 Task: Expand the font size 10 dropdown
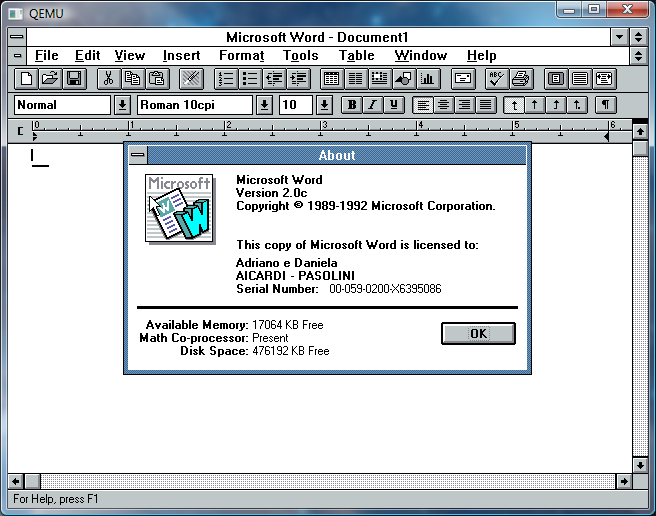point(324,105)
